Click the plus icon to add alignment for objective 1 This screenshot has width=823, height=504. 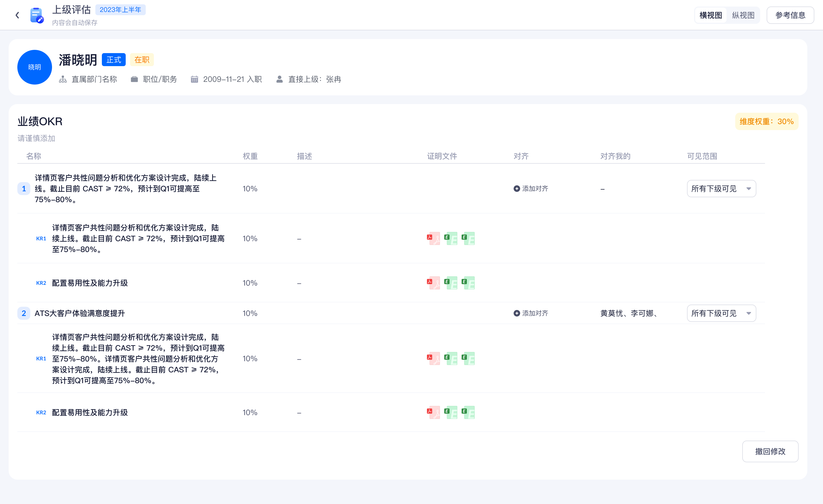click(517, 189)
